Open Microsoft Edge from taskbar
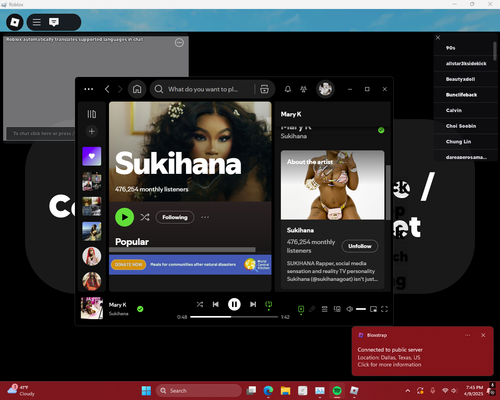The height and width of the screenshot is (400, 500). 268,391
